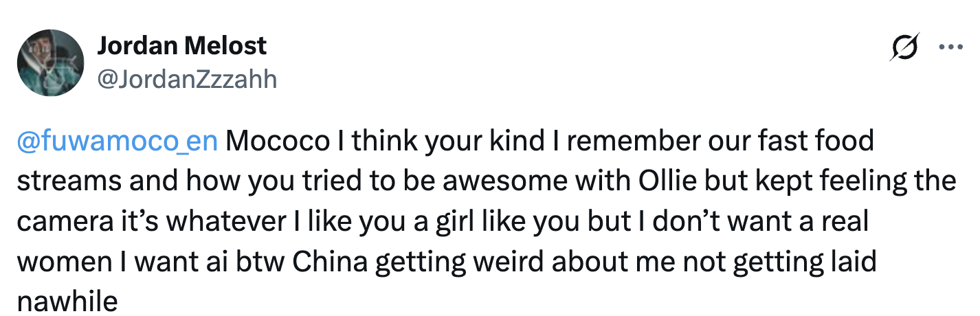Click the word "nawhile" on the last line
The image size is (980, 316).
tap(67, 302)
